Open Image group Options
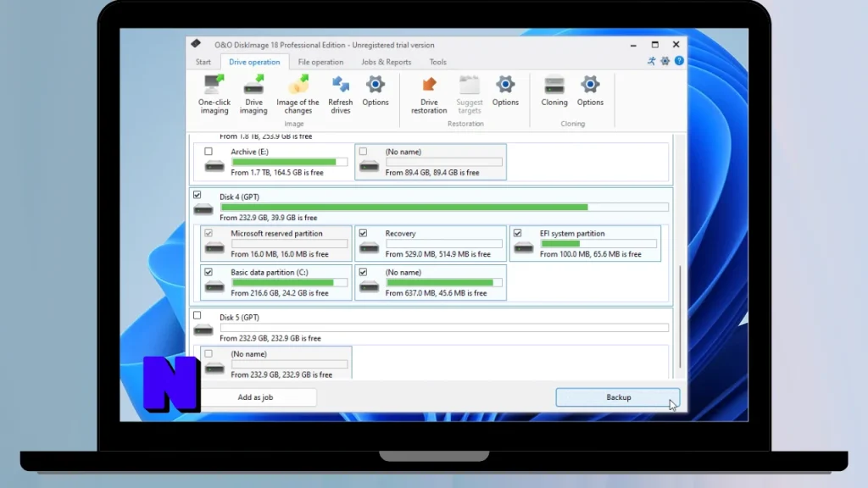 (x=376, y=91)
